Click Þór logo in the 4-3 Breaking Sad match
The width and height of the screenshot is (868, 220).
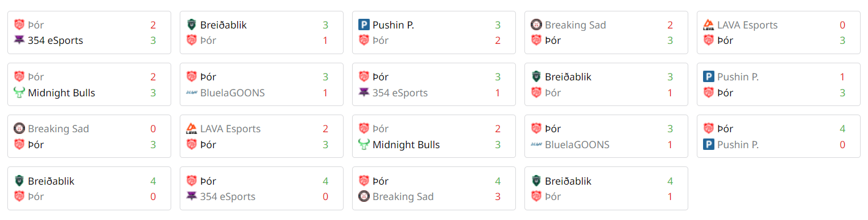pos(364,181)
